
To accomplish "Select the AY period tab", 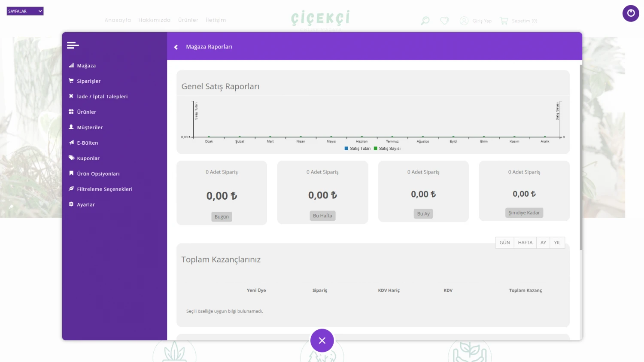I will tap(543, 243).
